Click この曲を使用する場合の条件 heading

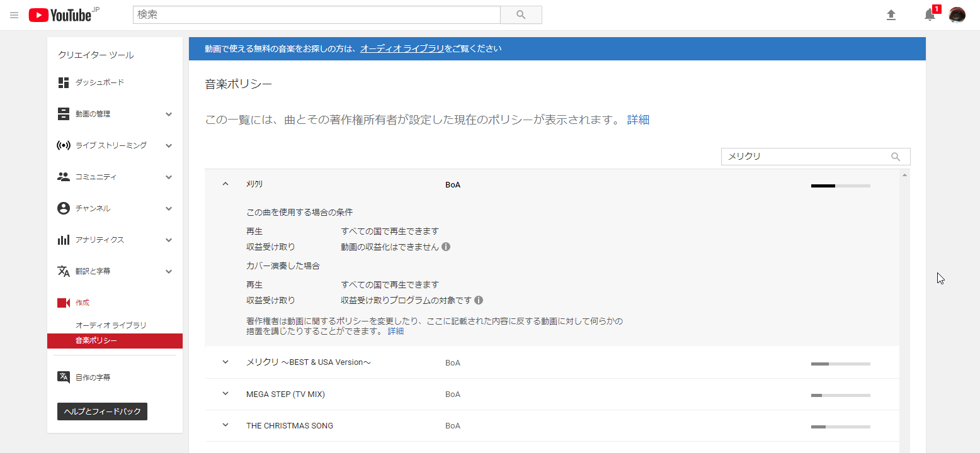(x=299, y=212)
